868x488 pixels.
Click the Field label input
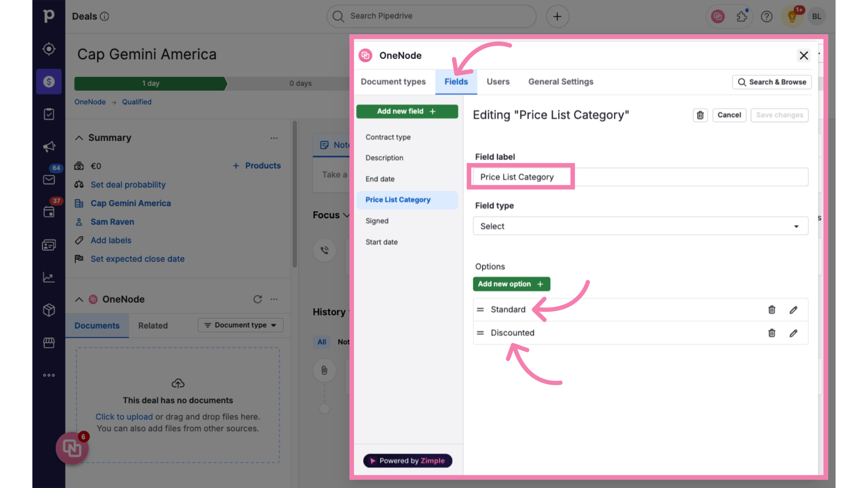click(640, 177)
